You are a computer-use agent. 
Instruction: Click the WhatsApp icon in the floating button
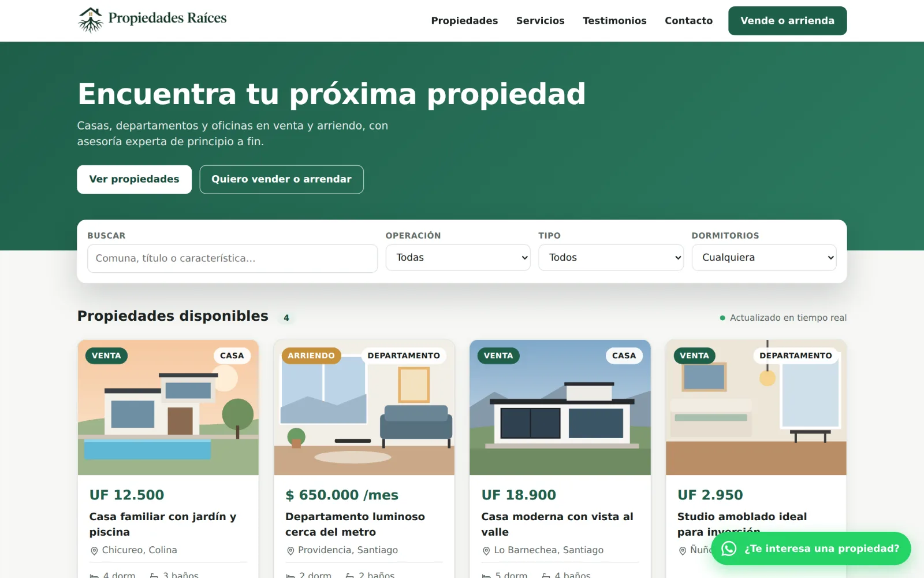(729, 549)
